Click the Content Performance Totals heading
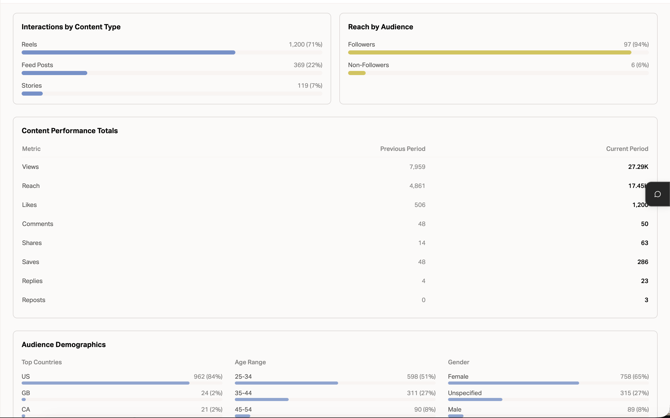 click(70, 131)
